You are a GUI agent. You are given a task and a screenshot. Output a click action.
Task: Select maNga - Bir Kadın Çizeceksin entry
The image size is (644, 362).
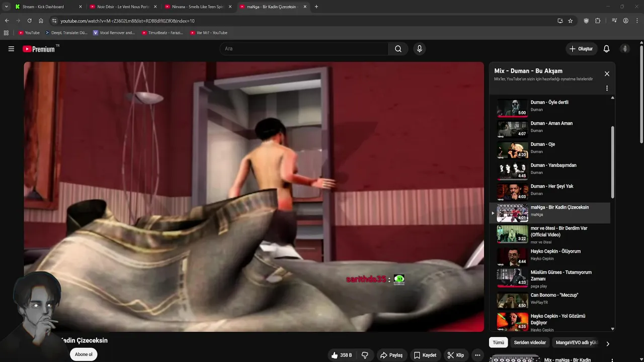[550, 212]
